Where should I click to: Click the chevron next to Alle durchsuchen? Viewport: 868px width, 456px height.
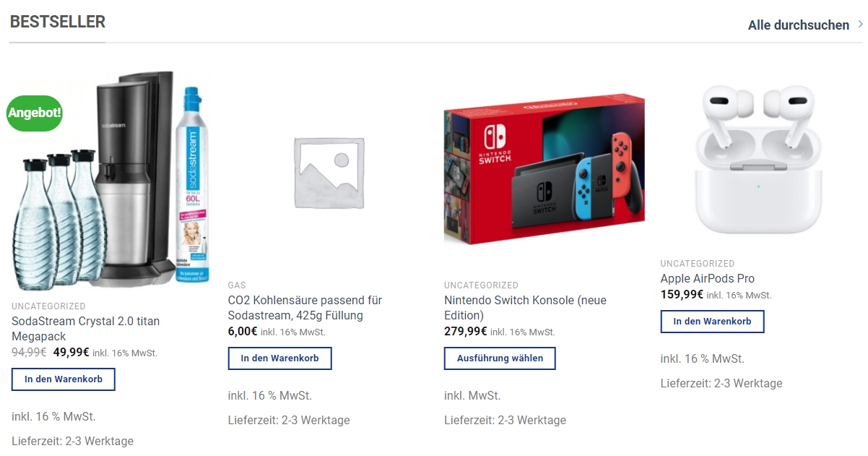tap(860, 25)
